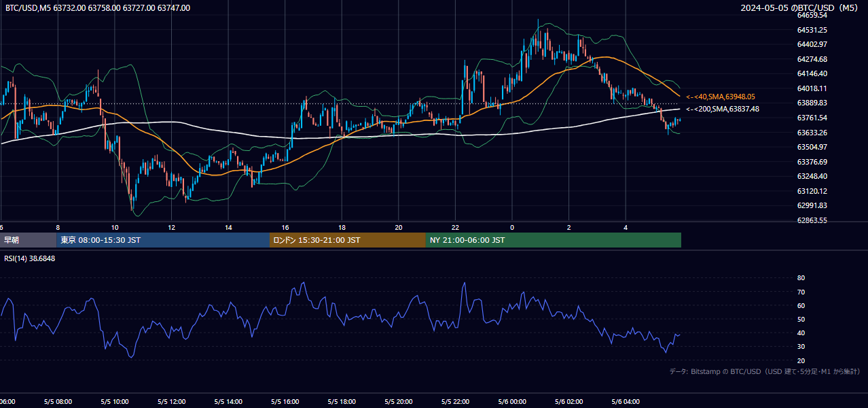Click bottom time label 5/5 20:00
868x408 pixels.
tap(399, 402)
